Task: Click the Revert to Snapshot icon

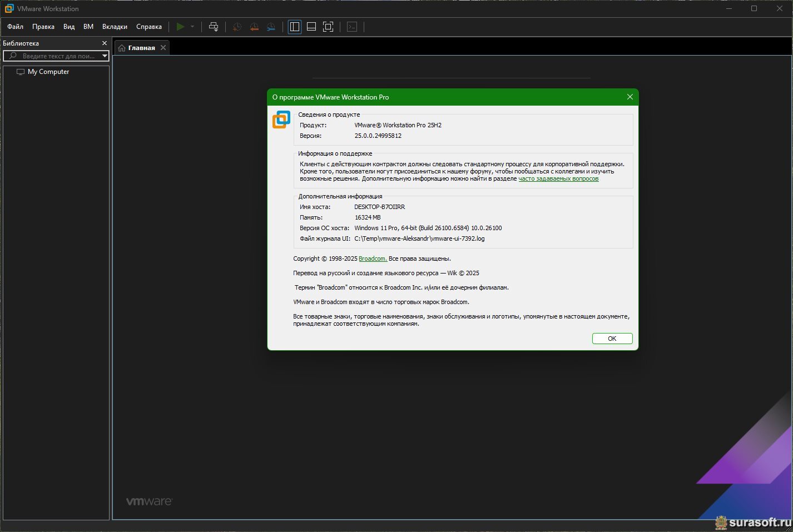Action: pyautogui.click(x=254, y=27)
